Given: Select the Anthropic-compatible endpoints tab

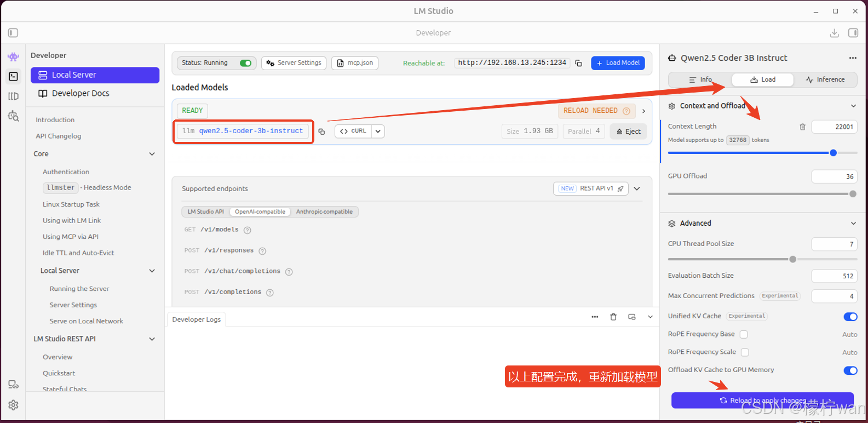Looking at the screenshot, I should click(324, 212).
